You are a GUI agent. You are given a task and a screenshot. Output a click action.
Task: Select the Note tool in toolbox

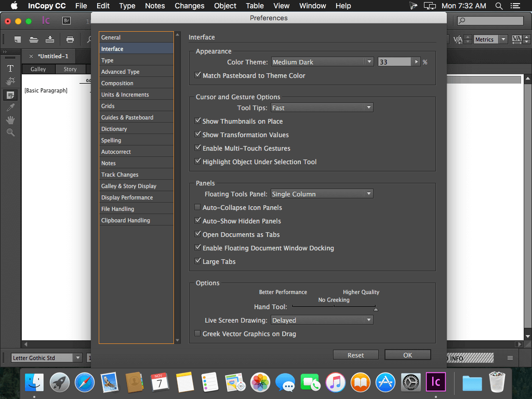tap(10, 95)
